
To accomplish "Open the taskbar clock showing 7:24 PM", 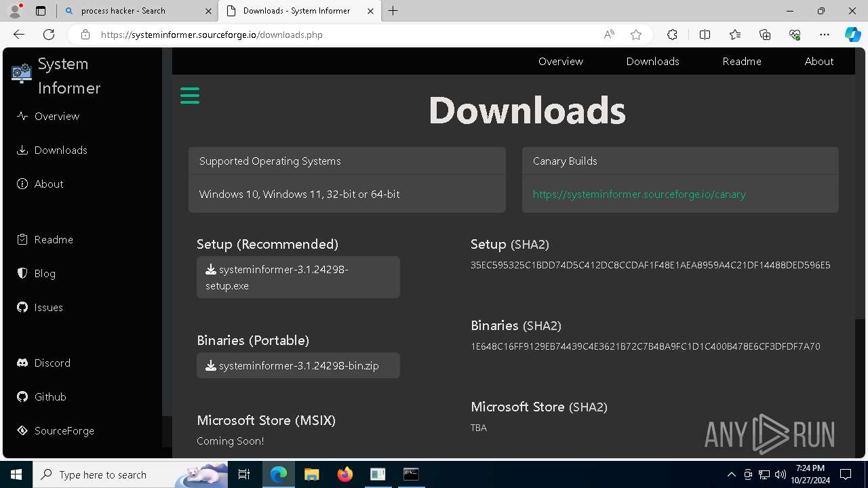I will [810, 474].
